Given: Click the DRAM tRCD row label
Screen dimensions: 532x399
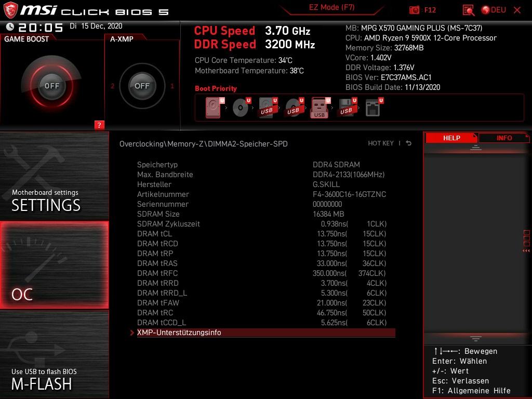Looking at the screenshot, I should tap(158, 244).
